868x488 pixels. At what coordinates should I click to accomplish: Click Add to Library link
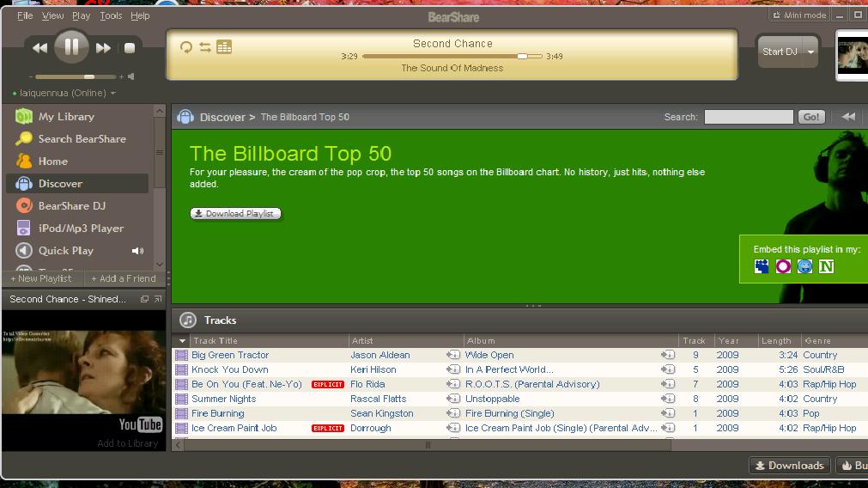[x=128, y=443]
